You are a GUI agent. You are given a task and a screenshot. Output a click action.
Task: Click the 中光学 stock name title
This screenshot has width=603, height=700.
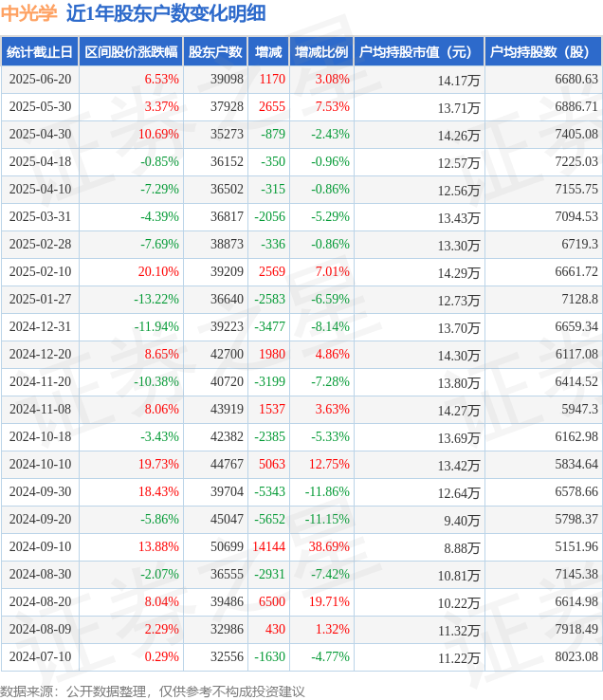point(29,13)
